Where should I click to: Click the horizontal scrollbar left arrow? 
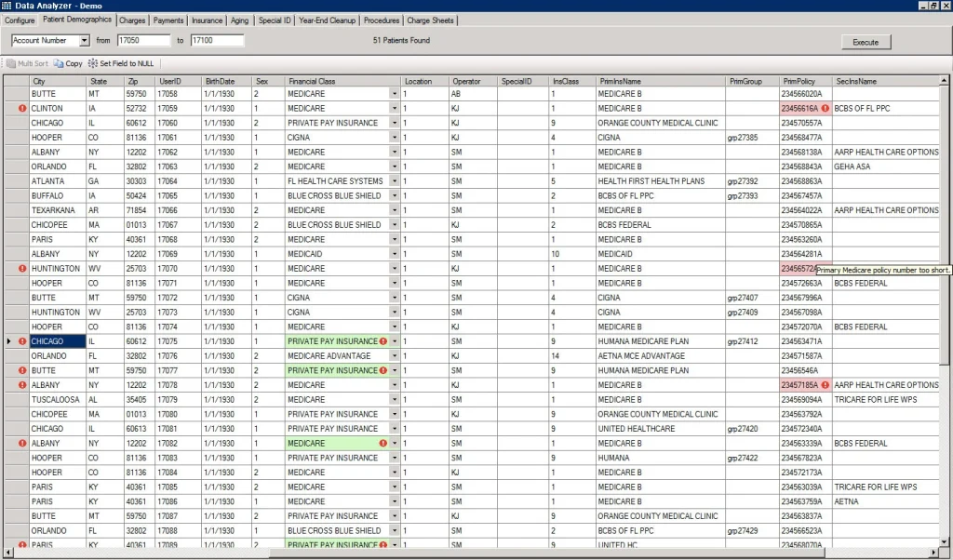[x=7, y=553]
